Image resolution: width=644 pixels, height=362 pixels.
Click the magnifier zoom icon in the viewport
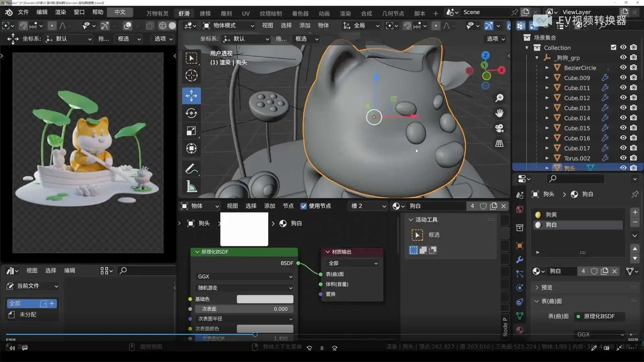[499, 98]
